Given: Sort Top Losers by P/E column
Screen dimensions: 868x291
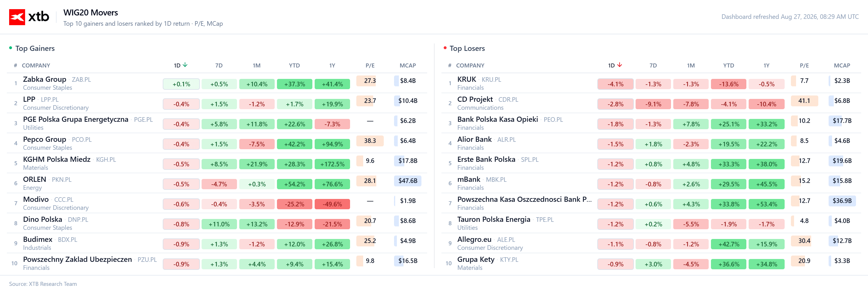Looking at the screenshot, I should tap(804, 65).
